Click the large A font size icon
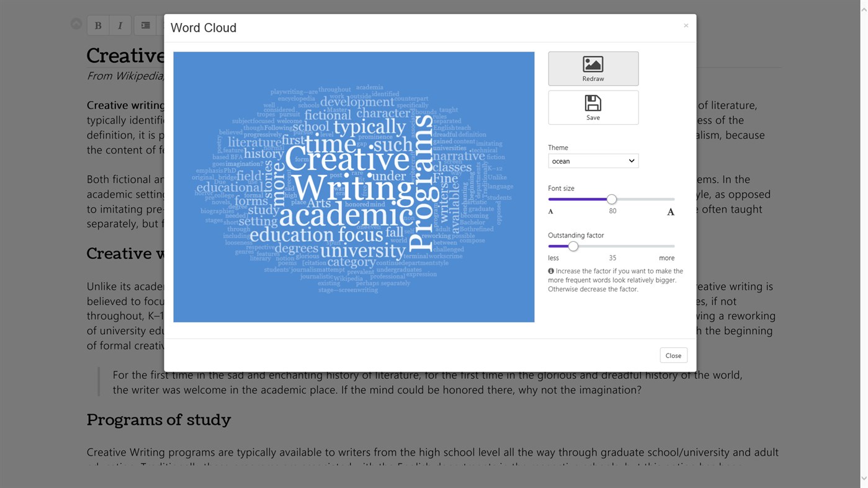The image size is (868, 488). 670,212
